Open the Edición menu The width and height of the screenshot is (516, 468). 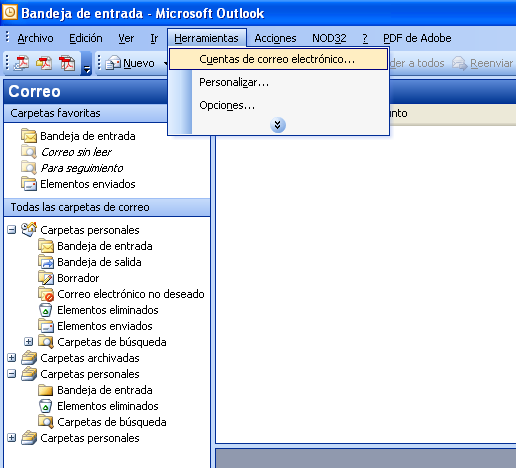[86, 38]
